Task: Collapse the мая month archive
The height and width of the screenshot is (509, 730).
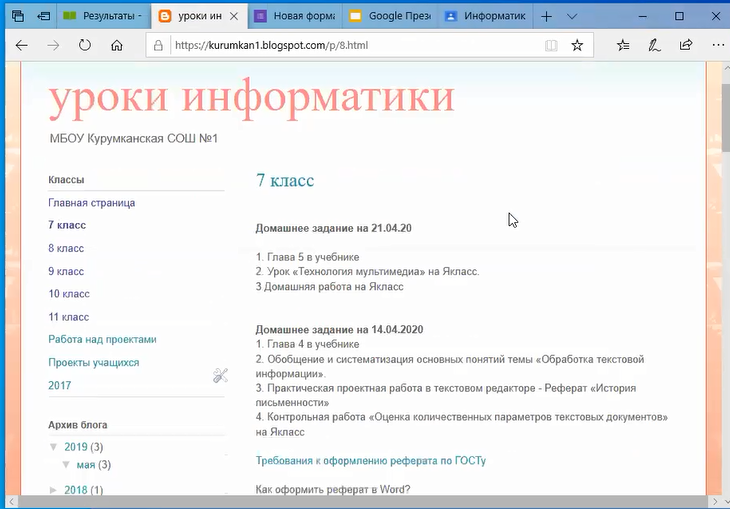Action: click(66, 465)
